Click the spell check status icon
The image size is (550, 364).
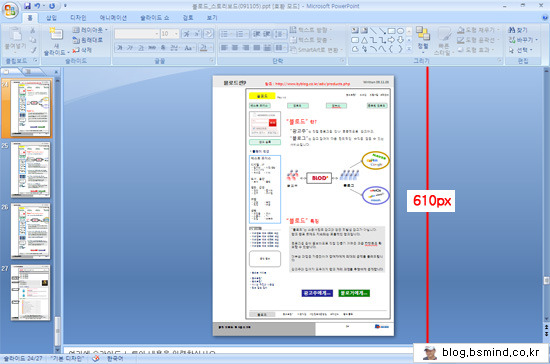click(x=96, y=358)
